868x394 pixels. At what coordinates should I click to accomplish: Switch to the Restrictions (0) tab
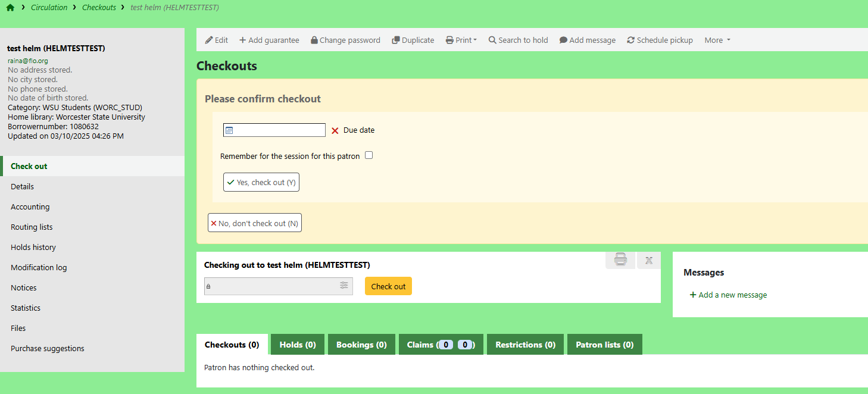[525, 345]
